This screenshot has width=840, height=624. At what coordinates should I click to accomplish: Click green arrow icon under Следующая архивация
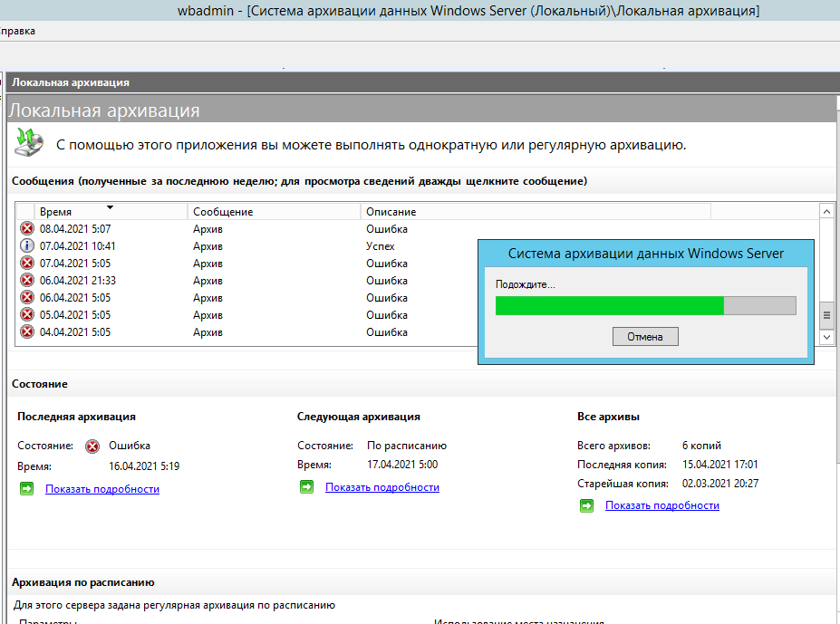306,487
